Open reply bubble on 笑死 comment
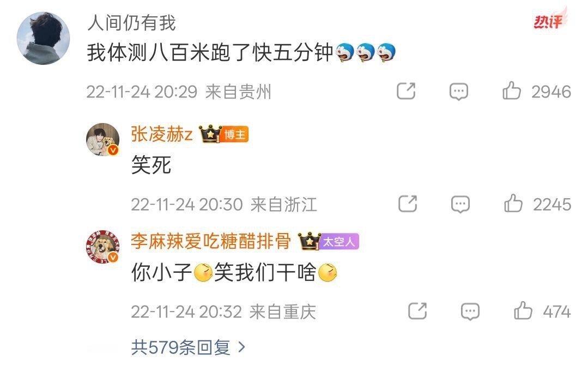 [460, 204]
